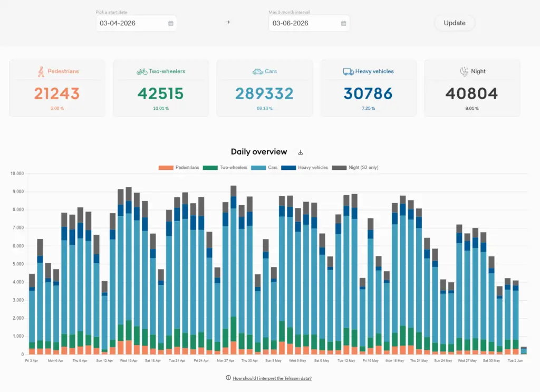Click the truck Heavy vehicles icon
Screen dimensions: 540x392
click(x=348, y=71)
